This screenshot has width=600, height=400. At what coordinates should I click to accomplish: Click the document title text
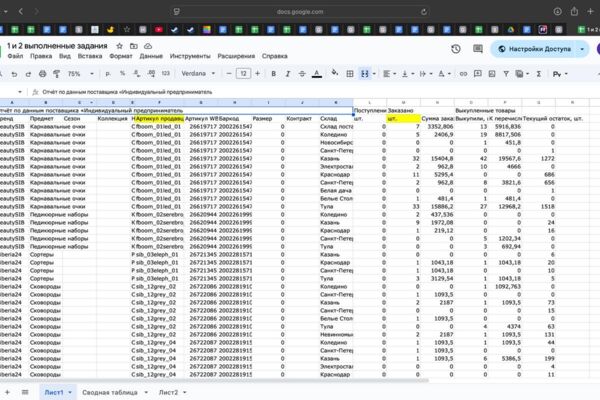(x=57, y=46)
